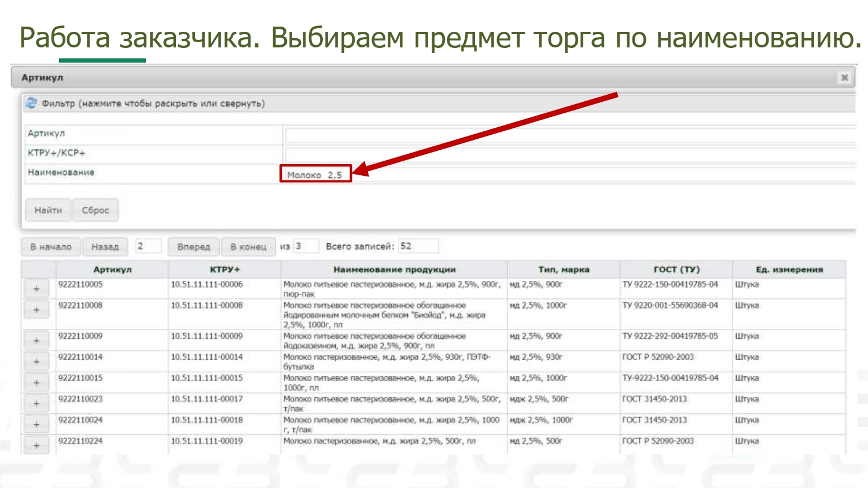Collapse the filter panel header
The width and height of the screenshot is (868, 488).
(x=153, y=103)
